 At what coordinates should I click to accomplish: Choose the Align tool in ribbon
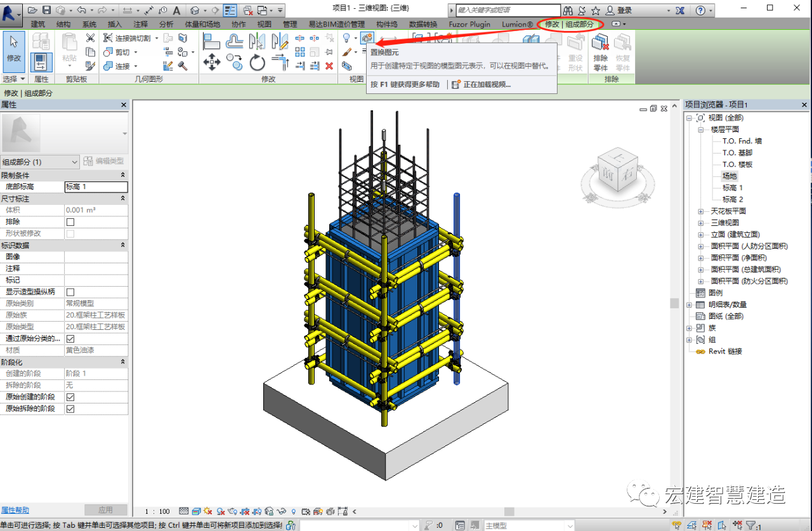coord(211,41)
